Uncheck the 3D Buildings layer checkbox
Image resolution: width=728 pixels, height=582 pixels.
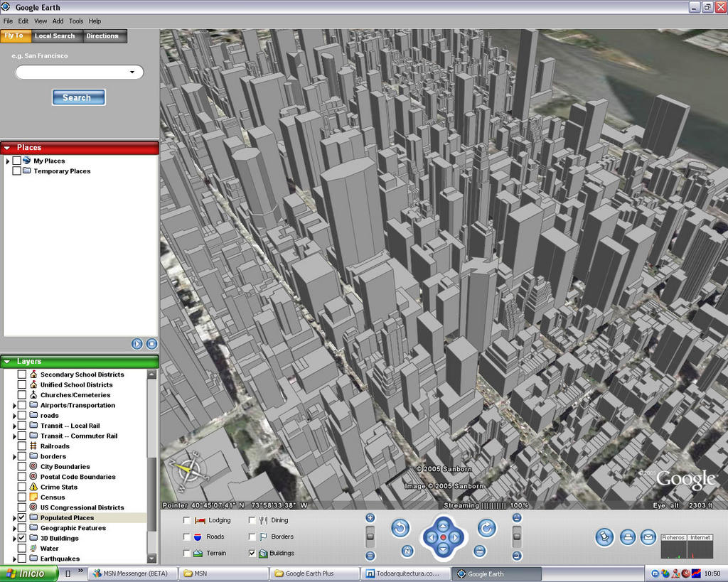22,538
